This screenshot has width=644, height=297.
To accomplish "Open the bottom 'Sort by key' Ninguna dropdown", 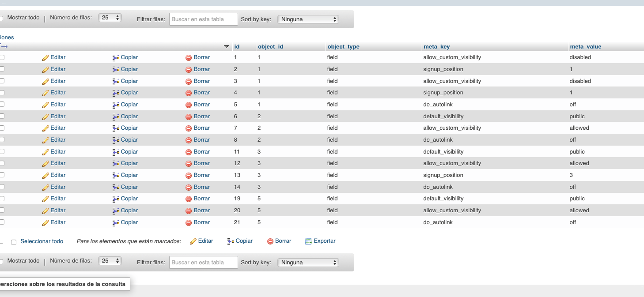I will [x=308, y=263].
